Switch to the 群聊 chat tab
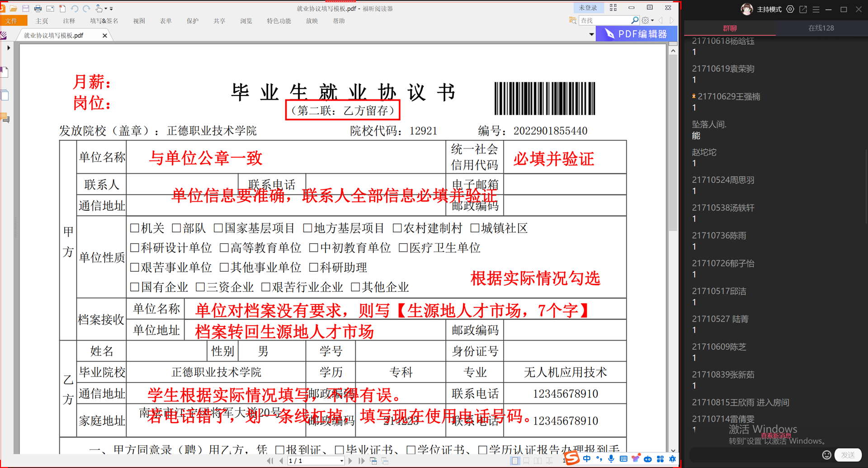Image resolution: width=868 pixels, height=468 pixels. pos(730,28)
